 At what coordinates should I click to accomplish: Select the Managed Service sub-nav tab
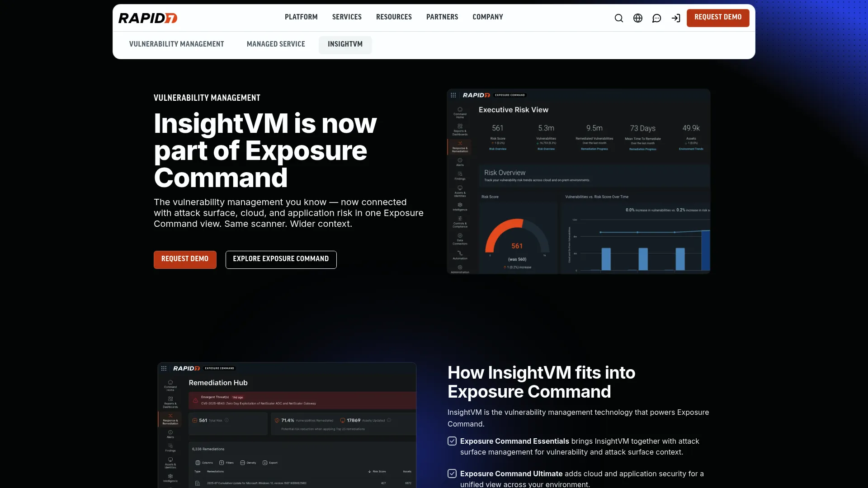(x=276, y=44)
